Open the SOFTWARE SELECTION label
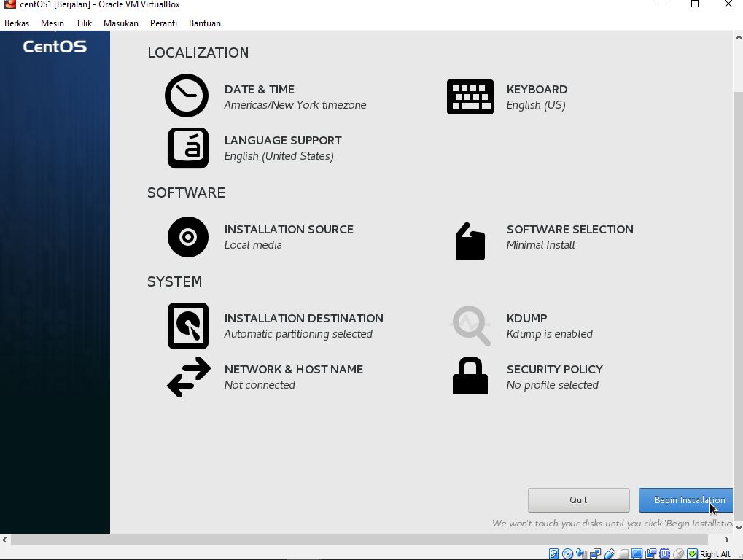Image resolution: width=743 pixels, height=560 pixels. coord(570,229)
